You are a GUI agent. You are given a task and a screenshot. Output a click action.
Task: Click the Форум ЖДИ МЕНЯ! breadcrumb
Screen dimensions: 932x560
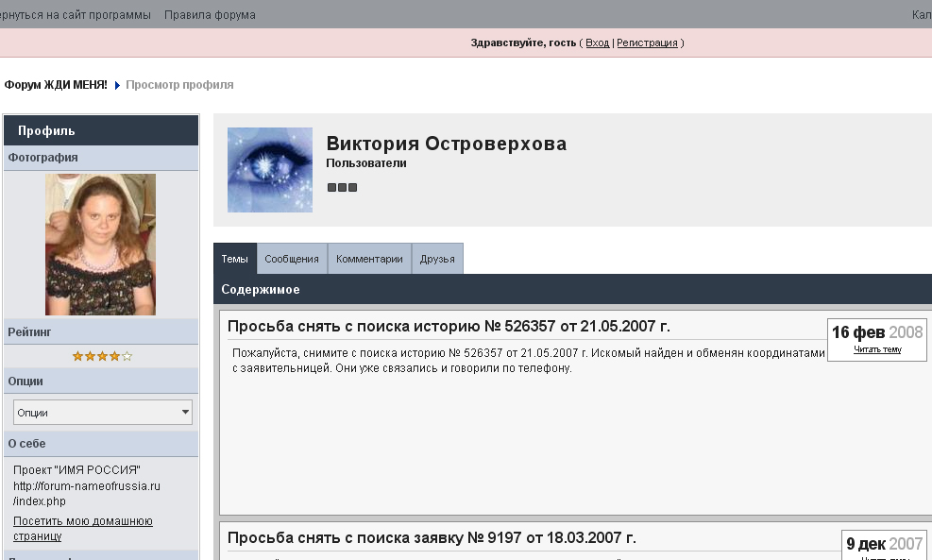click(x=56, y=85)
